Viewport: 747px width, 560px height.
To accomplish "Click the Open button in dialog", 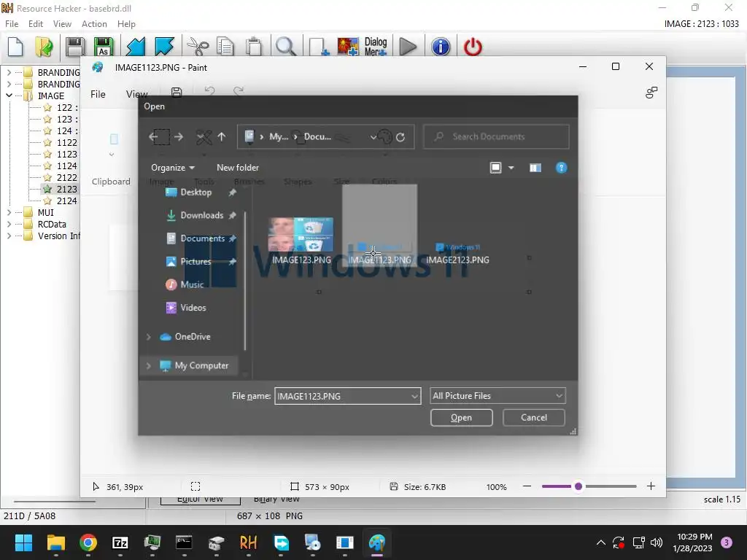I will [461, 418].
